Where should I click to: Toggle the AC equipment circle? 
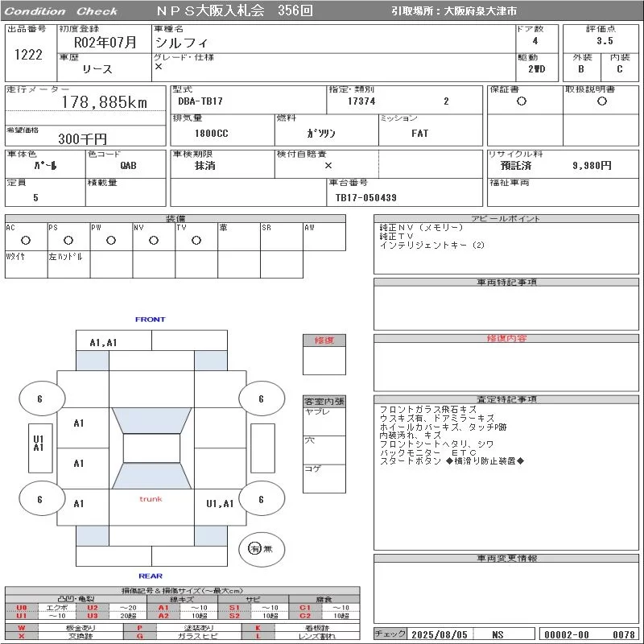click(26, 240)
